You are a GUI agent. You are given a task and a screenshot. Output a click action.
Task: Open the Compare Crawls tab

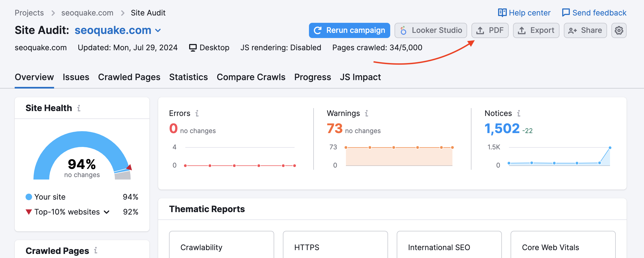251,77
